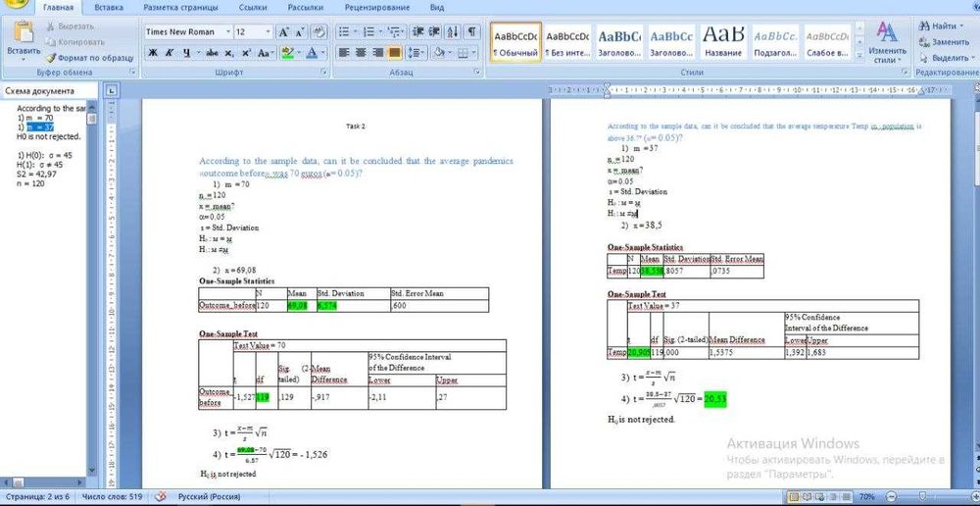Click Find (Найти)
The width and height of the screenshot is (980, 506).
942,26
